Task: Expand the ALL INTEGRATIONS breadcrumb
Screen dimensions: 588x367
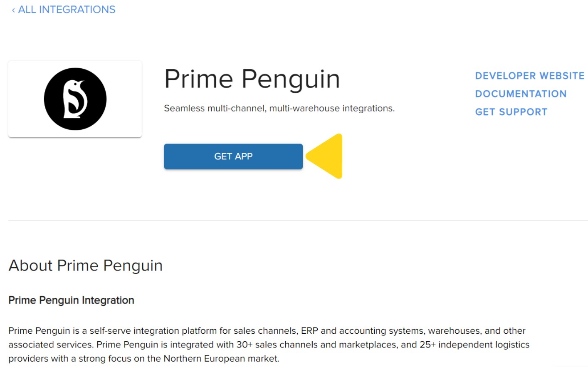Action: coord(66,9)
